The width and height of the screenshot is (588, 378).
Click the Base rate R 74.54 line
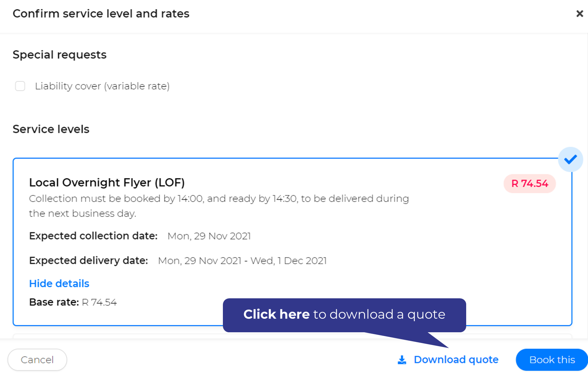[73, 302]
